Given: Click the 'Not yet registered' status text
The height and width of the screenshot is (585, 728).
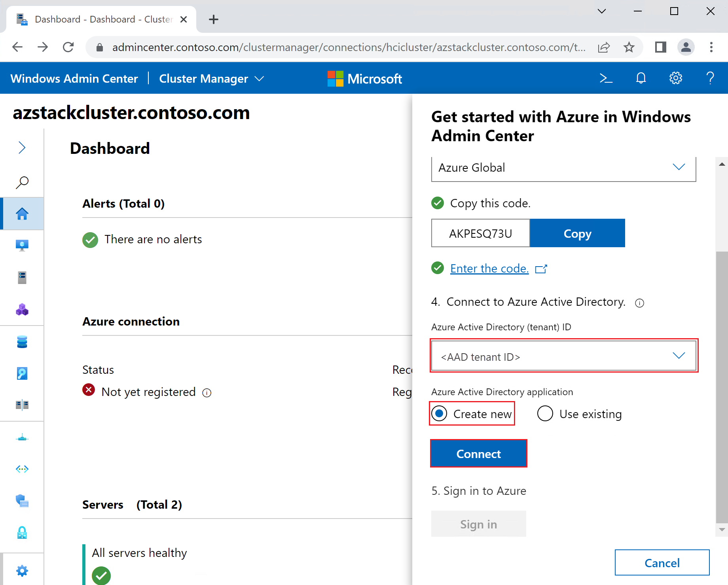Looking at the screenshot, I should pyautogui.click(x=148, y=392).
